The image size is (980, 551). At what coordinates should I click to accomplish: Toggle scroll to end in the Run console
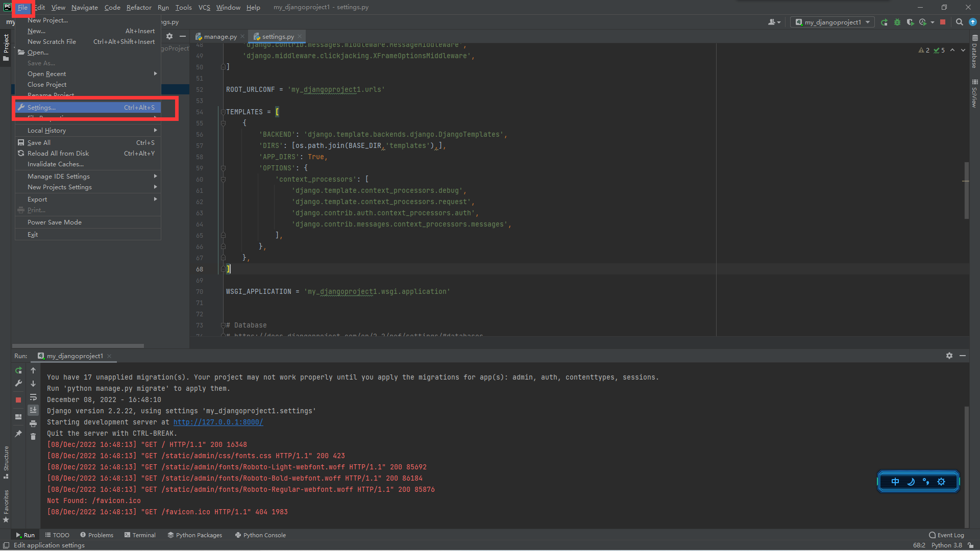pyautogui.click(x=33, y=410)
